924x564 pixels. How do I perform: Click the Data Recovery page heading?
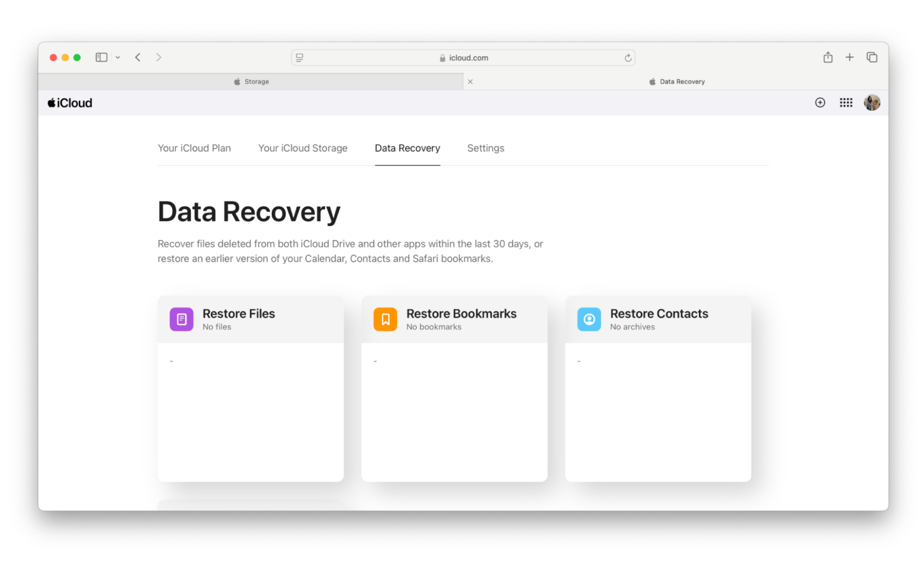pos(249,211)
